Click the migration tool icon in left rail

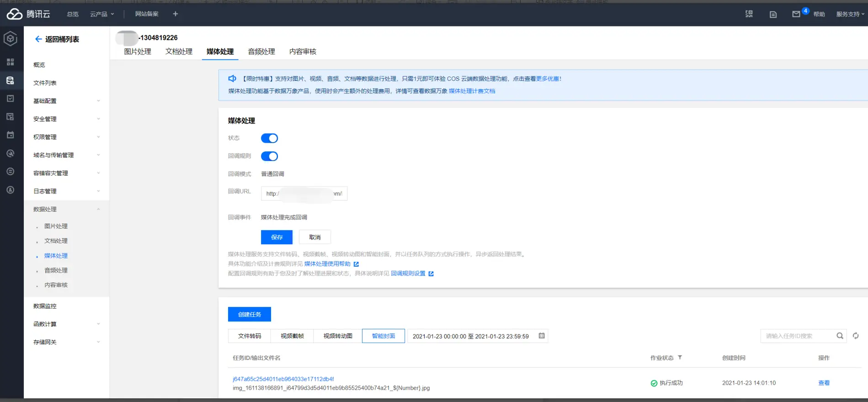[11, 117]
